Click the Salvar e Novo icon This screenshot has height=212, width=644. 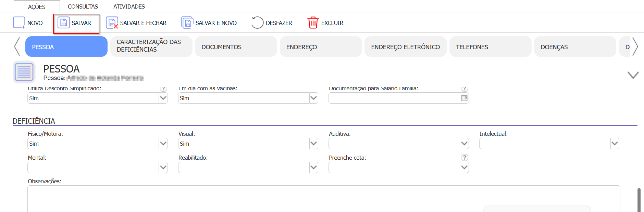(187, 23)
